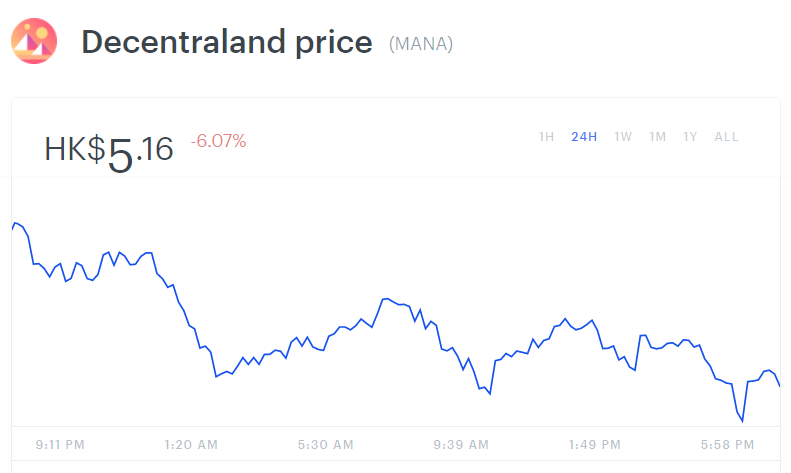The width and height of the screenshot is (791, 473).
Task: Switch chart to the 1H range
Action: click(x=546, y=136)
